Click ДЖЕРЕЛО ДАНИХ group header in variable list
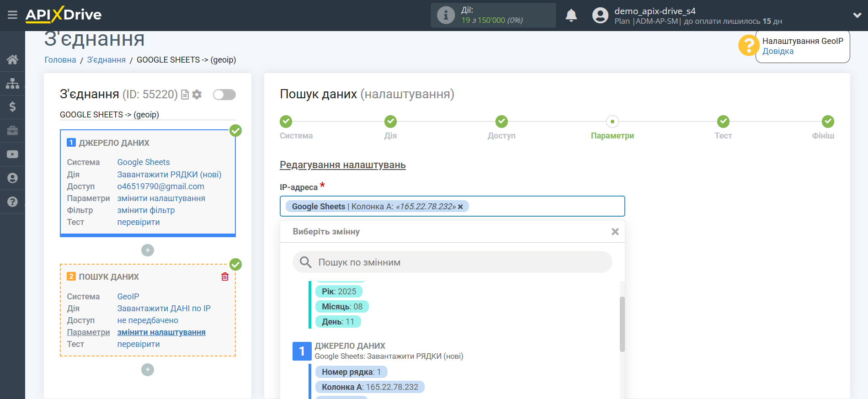 click(x=350, y=346)
